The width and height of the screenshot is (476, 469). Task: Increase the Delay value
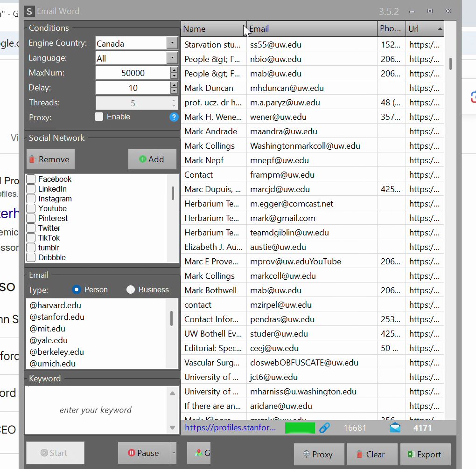coord(174,85)
